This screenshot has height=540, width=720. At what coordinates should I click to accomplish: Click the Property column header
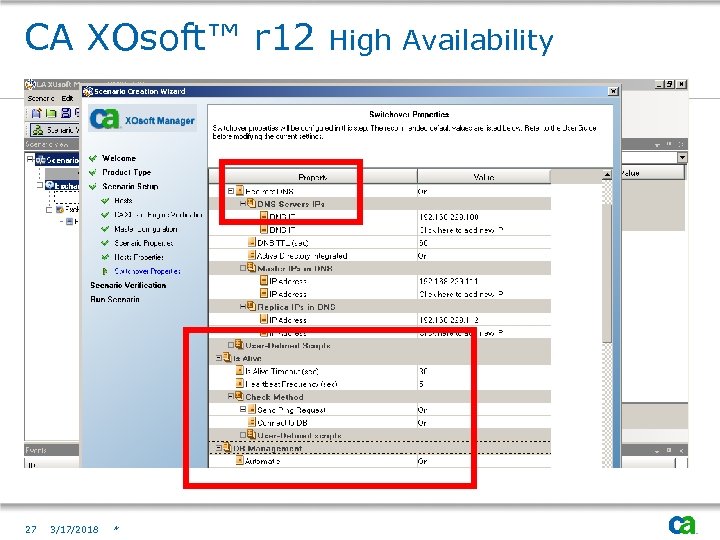tap(313, 177)
